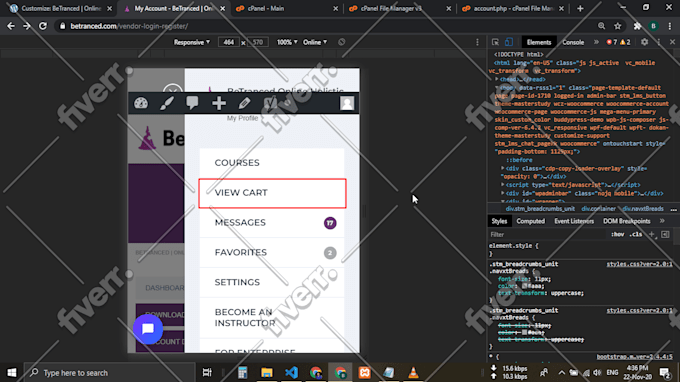
Task: Launch Visual Studio Code from taskbar
Action: coord(291,372)
